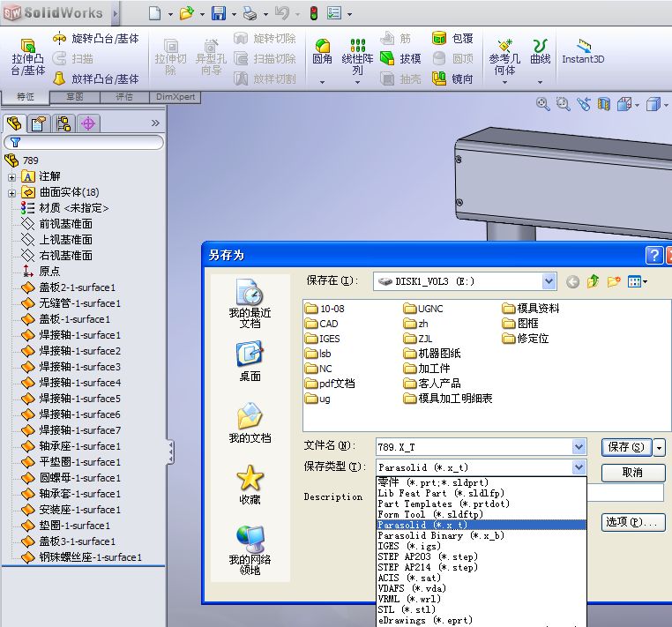672x627 pixels.
Task: Select the Draft (拔模) tool
Action: point(400,59)
